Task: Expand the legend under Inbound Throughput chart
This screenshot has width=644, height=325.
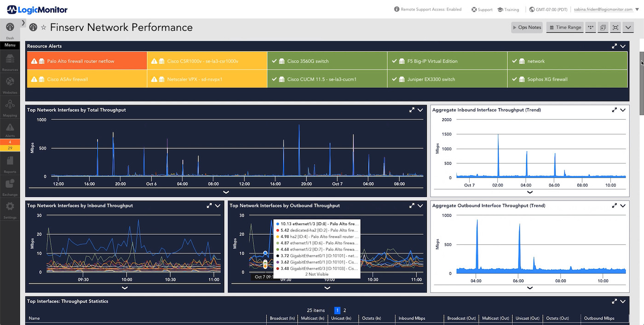Action: (125, 288)
